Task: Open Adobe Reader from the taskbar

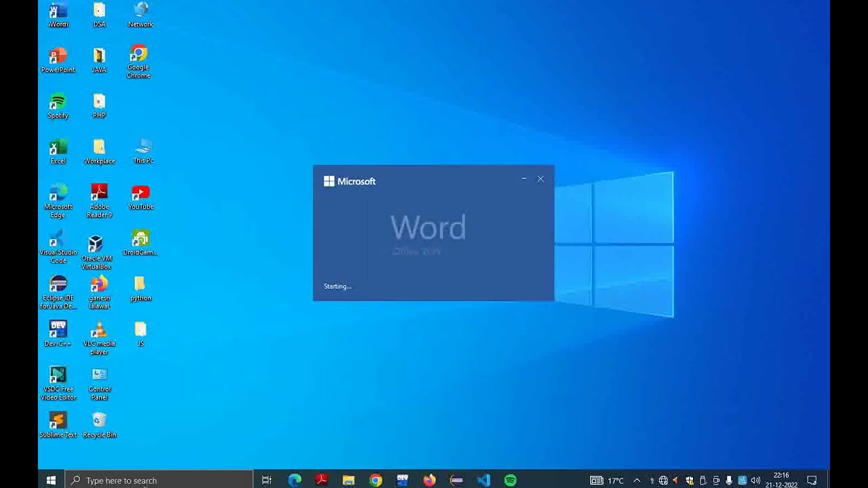Action: 321,480
